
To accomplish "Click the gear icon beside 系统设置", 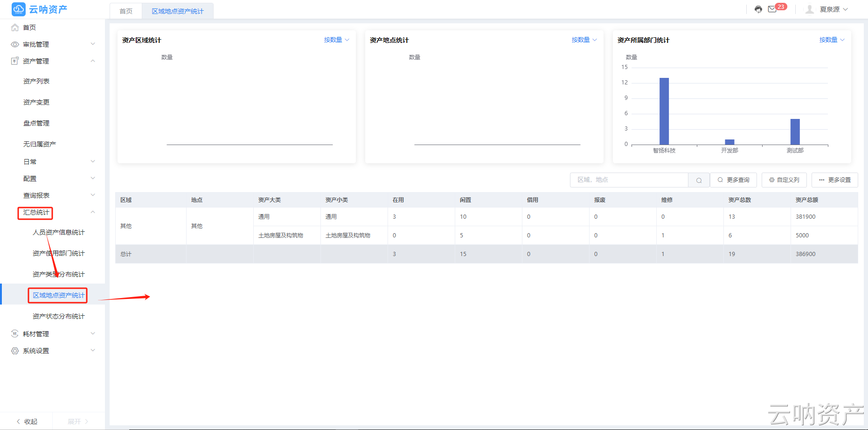I will point(15,351).
